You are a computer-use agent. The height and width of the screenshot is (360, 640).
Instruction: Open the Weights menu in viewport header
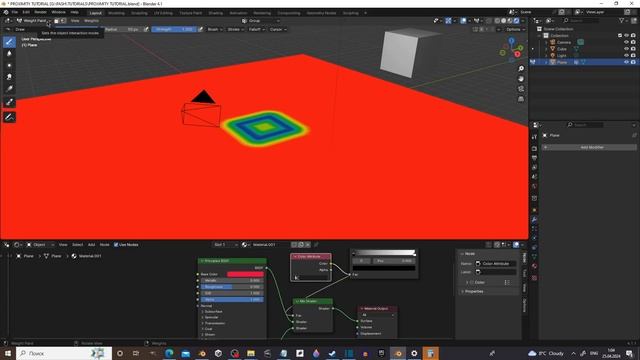tap(91, 20)
